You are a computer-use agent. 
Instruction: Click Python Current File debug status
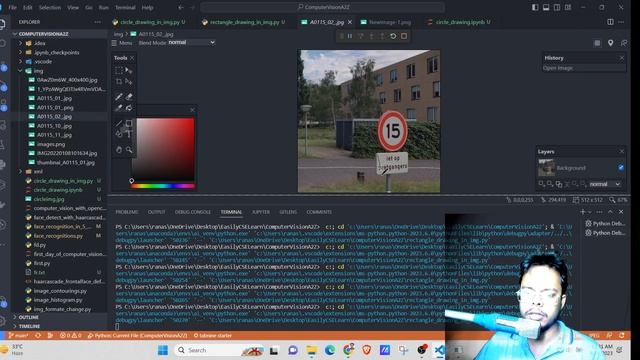click(x=138, y=336)
